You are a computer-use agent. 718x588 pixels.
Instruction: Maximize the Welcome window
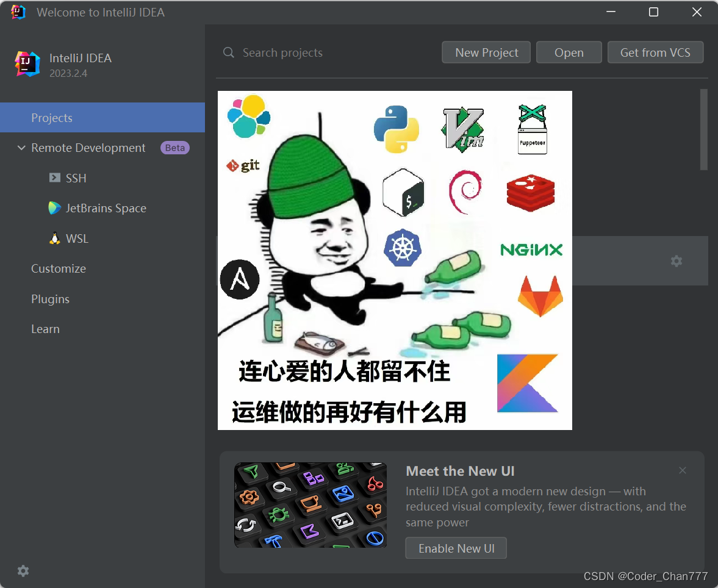click(653, 12)
